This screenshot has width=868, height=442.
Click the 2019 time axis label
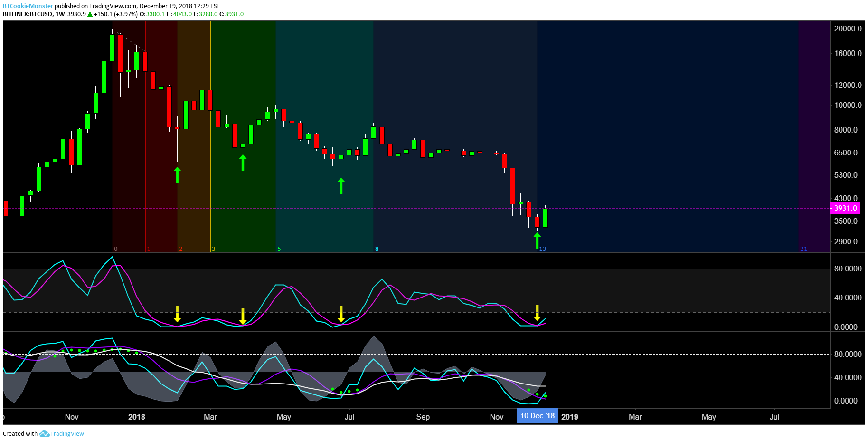tap(570, 417)
